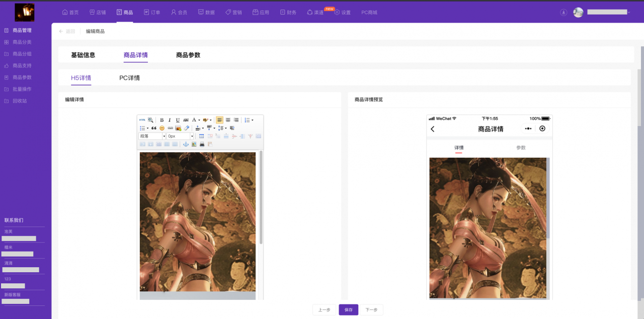Click the font color letter A icon

coord(194,120)
